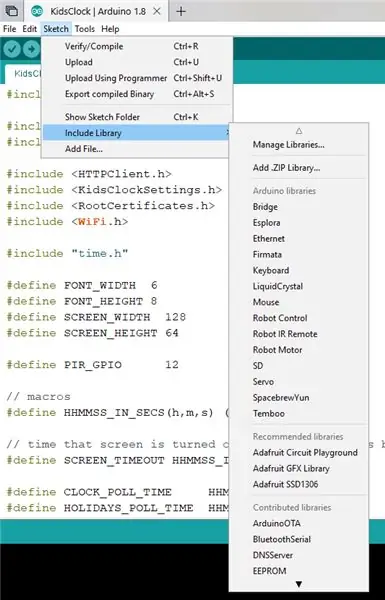Expand the Include Library submenu arrow
Image resolution: width=385 pixels, height=600 pixels.
pyautogui.click(x=227, y=133)
